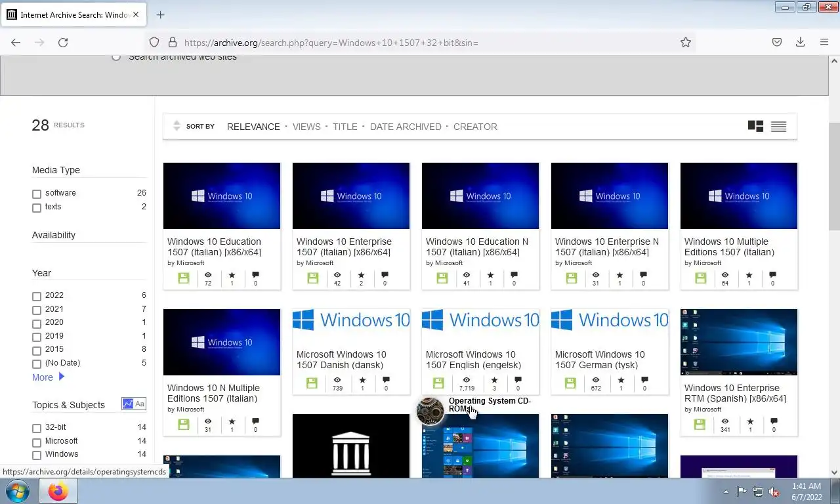Open a new browser tab

click(160, 14)
